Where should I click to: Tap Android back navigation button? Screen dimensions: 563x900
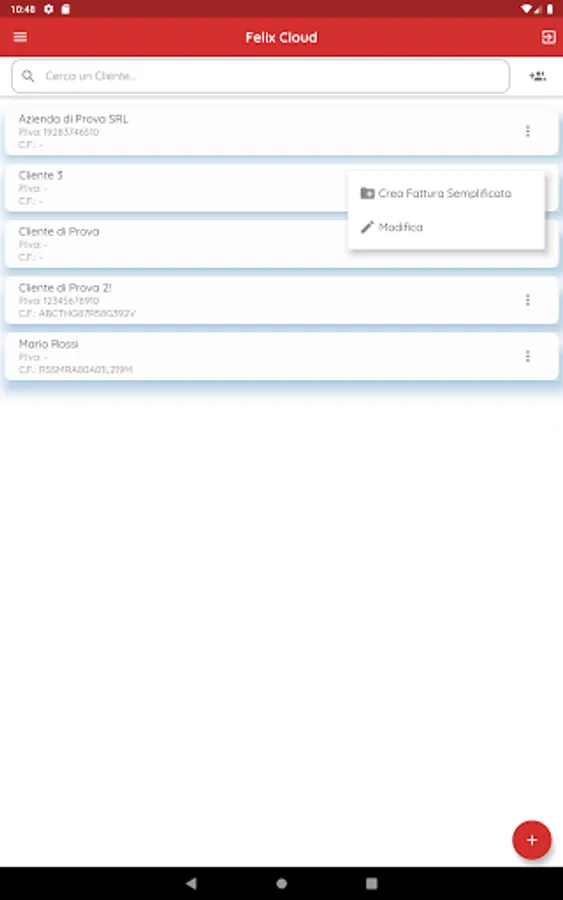(x=192, y=883)
